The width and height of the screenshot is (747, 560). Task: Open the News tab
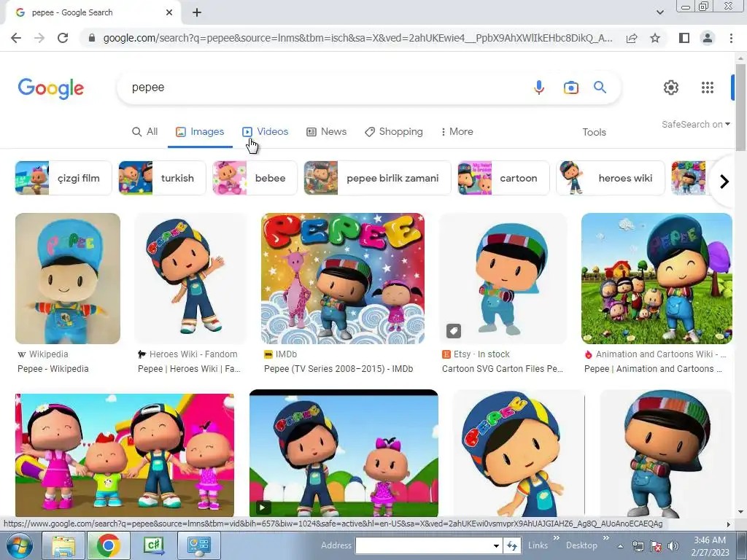(326, 132)
